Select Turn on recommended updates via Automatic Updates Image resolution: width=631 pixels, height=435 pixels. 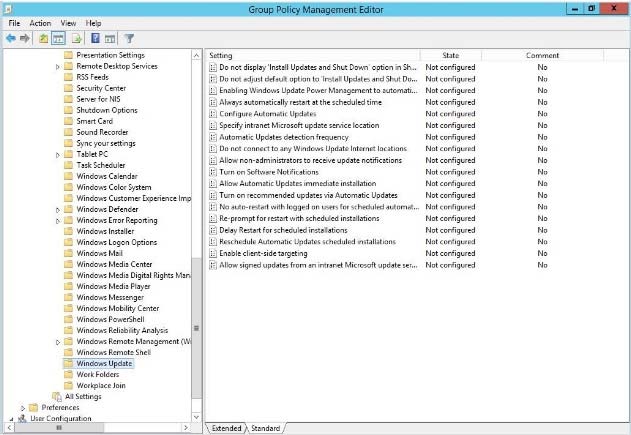[x=308, y=195]
